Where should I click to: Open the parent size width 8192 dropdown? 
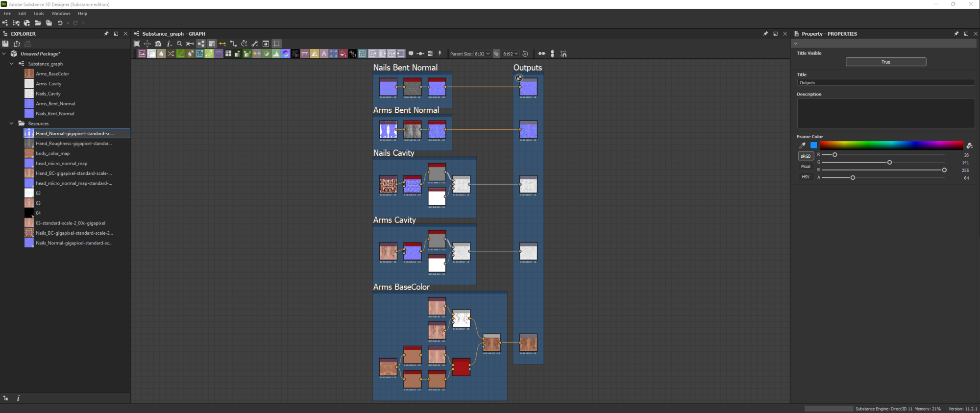point(482,54)
